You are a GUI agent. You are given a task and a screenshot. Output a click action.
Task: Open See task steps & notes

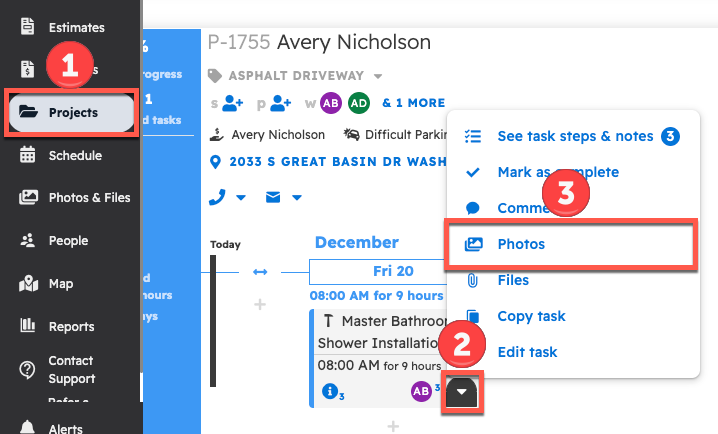point(574,136)
